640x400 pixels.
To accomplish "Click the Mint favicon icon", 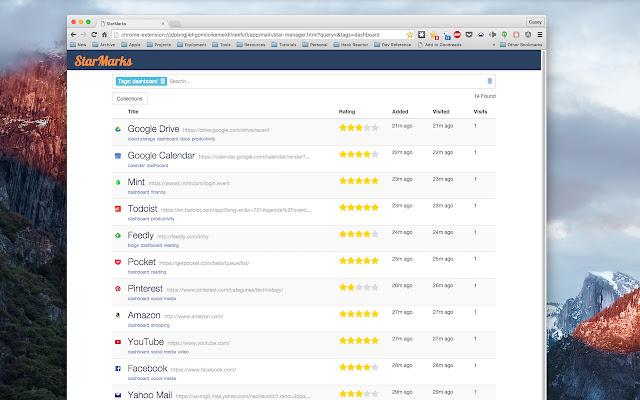I will (x=118, y=182).
